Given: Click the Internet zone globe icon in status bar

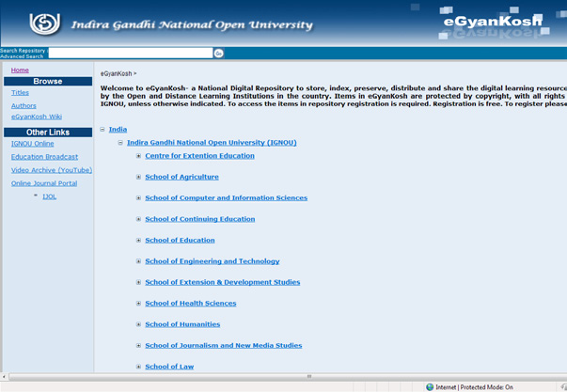Looking at the screenshot, I should tap(430, 387).
